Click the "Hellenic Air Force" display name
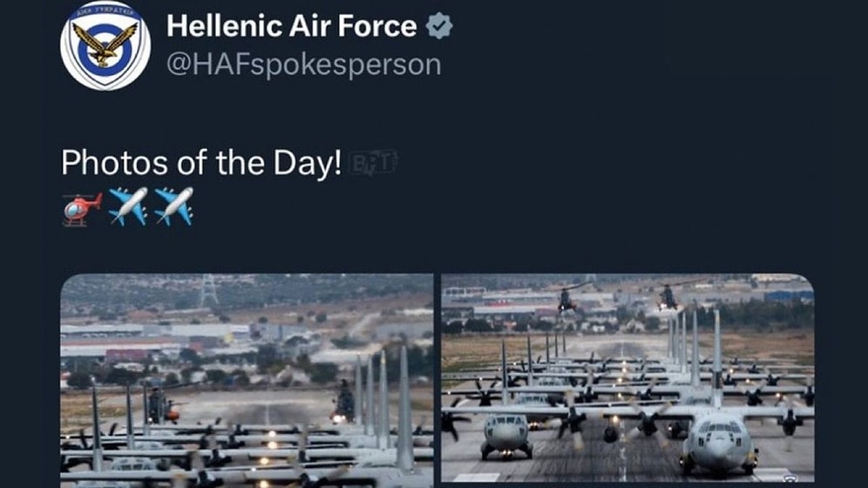The height and width of the screenshot is (488, 868). click(x=291, y=27)
